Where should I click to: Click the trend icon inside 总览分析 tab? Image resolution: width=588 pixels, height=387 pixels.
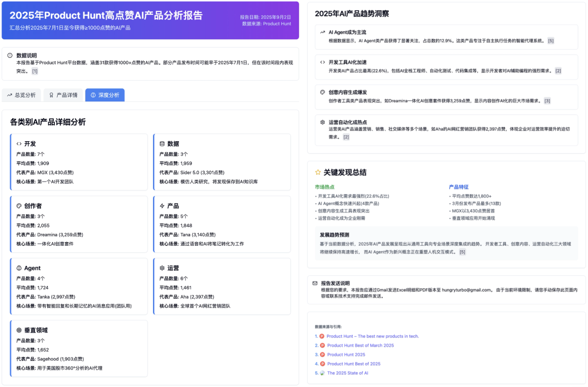(x=10, y=95)
